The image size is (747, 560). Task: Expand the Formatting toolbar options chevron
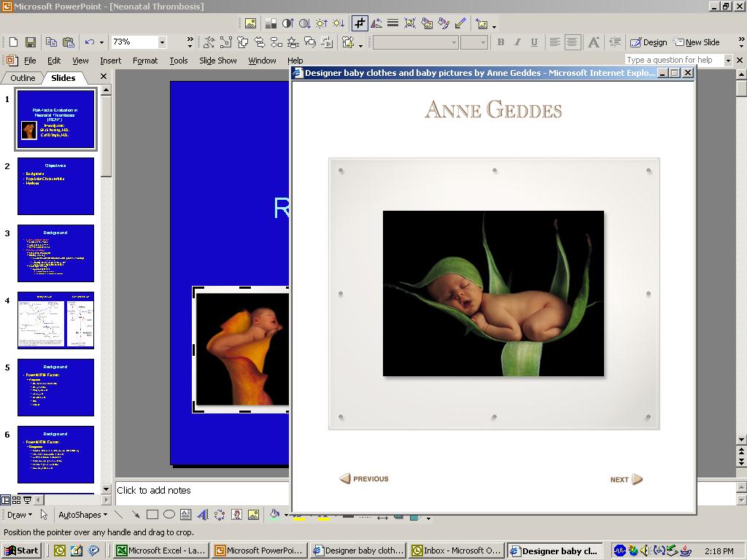741,42
